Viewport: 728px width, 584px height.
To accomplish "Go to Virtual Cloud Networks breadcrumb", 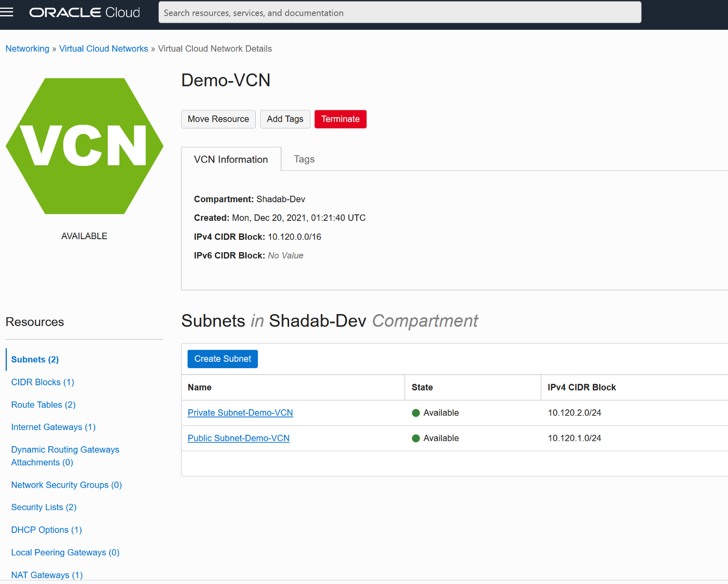I will pyautogui.click(x=103, y=49).
